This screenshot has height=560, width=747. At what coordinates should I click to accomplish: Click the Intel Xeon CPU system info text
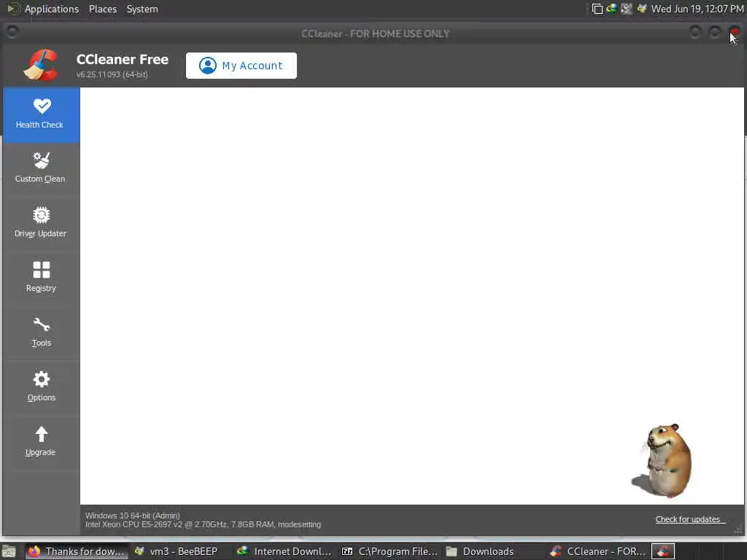coord(203,524)
